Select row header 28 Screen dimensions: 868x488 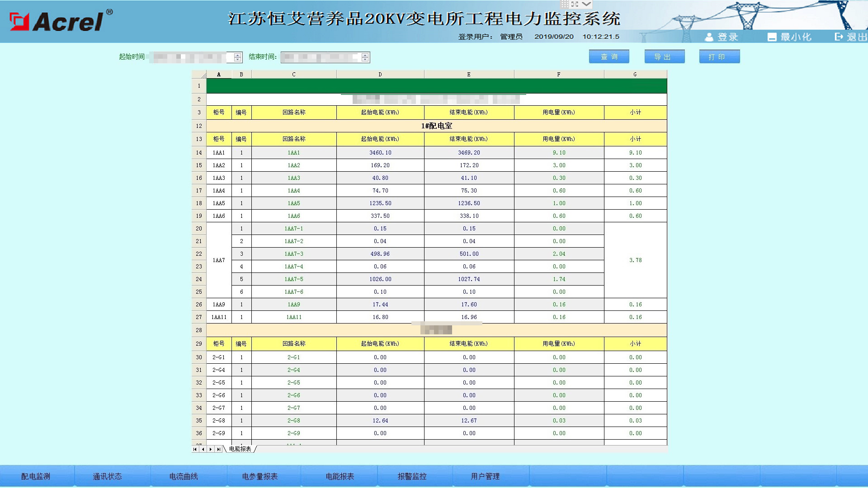199,330
